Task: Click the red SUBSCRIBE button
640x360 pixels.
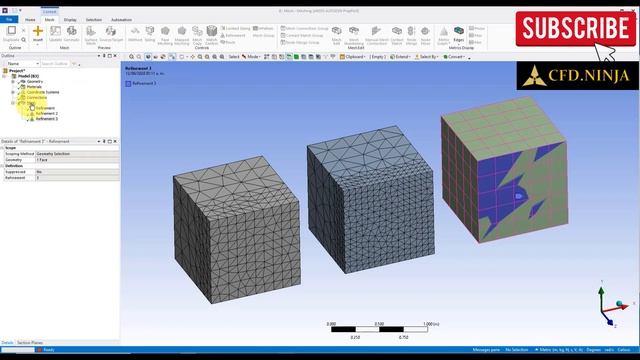Action: pos(576,28)
